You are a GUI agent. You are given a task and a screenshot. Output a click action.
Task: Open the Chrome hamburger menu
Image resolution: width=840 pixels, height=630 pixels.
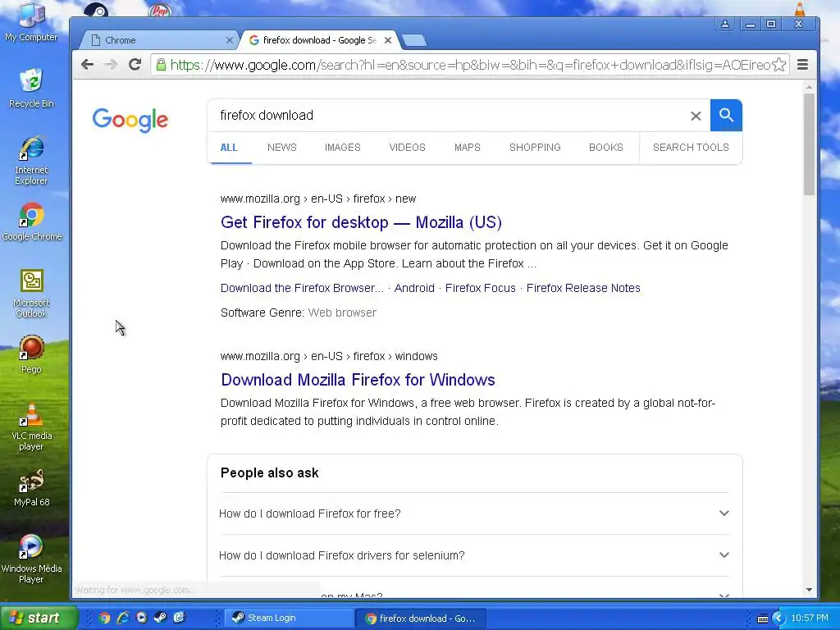[802, 65]
